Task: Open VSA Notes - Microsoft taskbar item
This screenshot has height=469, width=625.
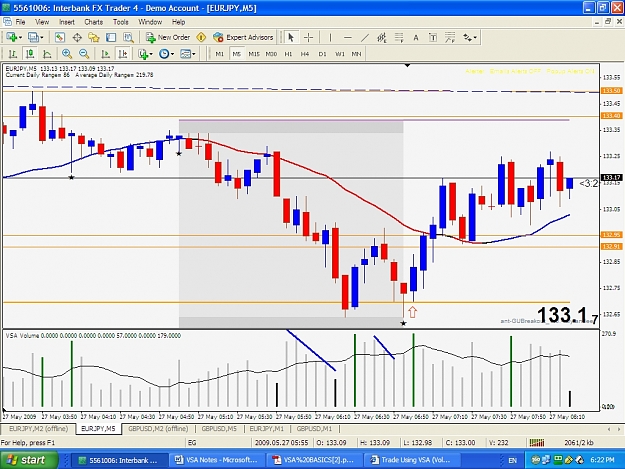Action: [x=217, y=460]
